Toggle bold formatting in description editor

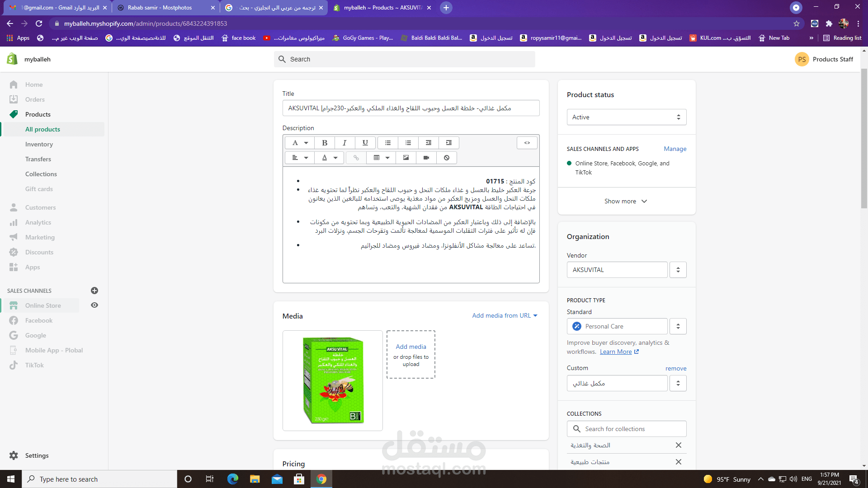325,143
